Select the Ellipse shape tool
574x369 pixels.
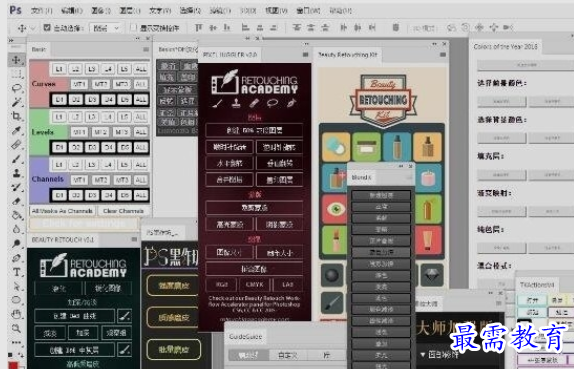click(x=16, y=300)
